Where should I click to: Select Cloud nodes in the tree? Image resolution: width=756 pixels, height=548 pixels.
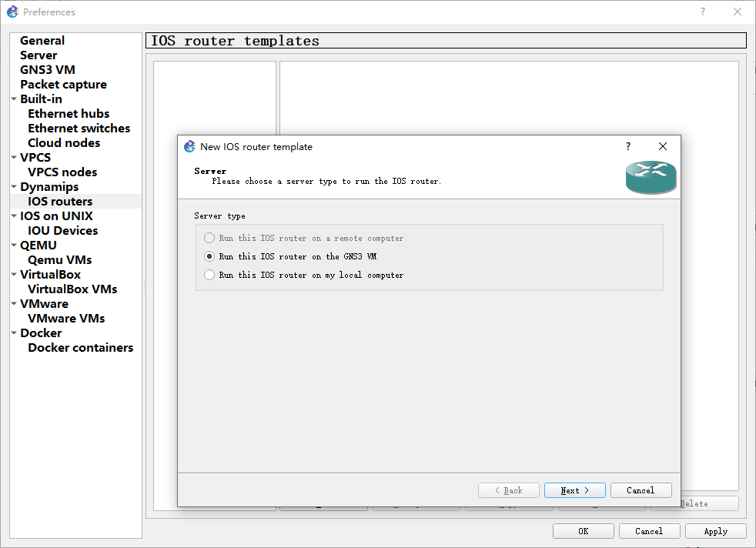64,142
